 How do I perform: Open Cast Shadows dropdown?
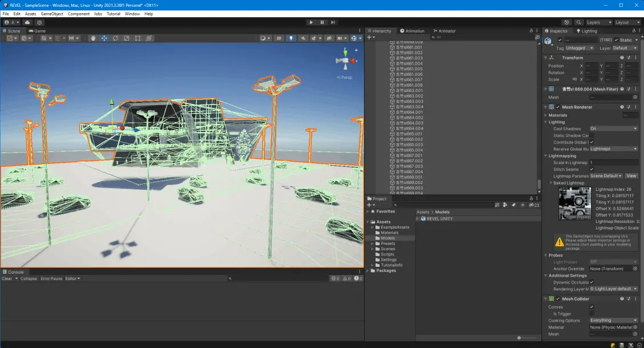point(614,129)
